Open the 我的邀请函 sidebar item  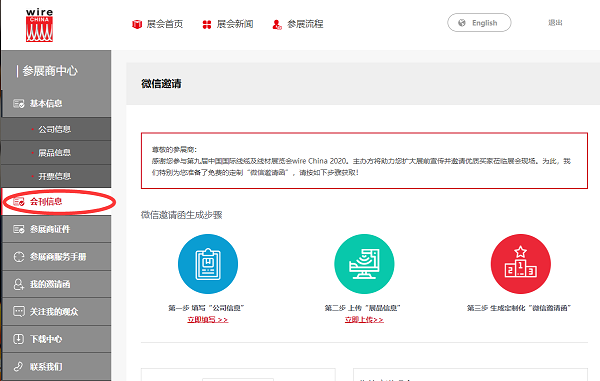[x=57, y=284]
